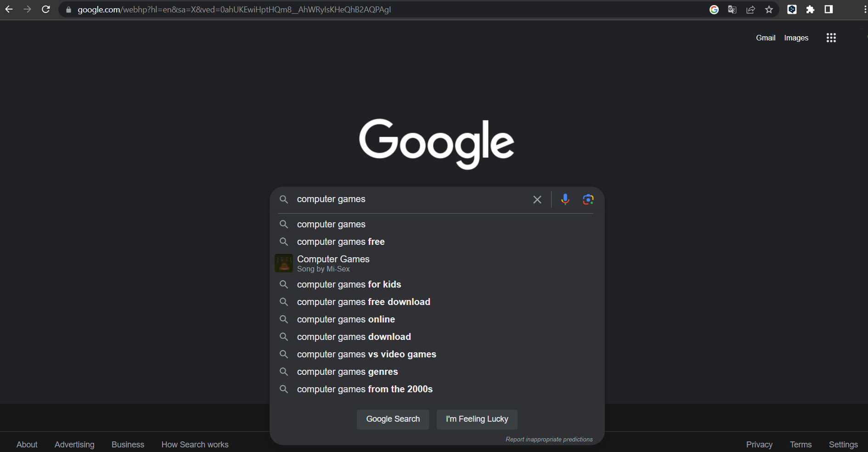Image resolution: width=868 pixels, height=452 pixels.
Task: Start voice search with microphone icon
Action: click(x=565, y=199)
